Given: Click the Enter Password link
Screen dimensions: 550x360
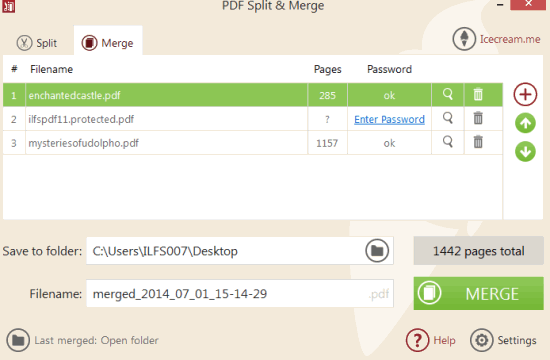Looking at the screenshot, I should click(389, 119).
